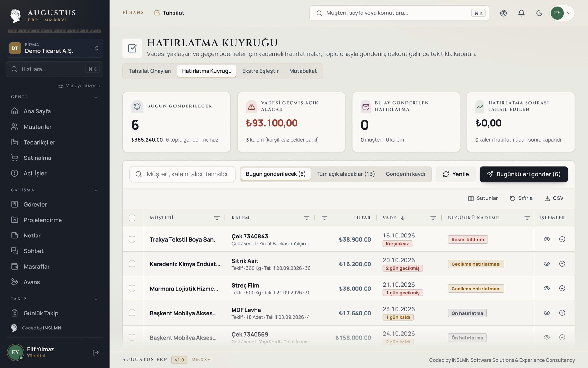Toggle dark mode moon icon

click(x=539, y=13)
